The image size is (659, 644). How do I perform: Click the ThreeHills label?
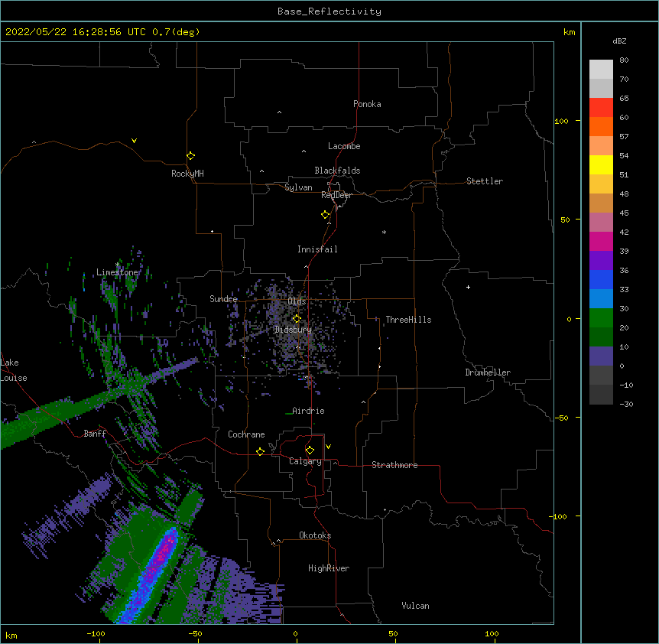click(408, 320)
